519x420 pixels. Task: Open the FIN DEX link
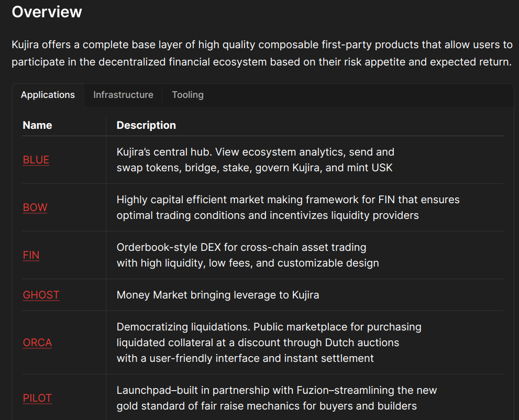click(31, 255)
